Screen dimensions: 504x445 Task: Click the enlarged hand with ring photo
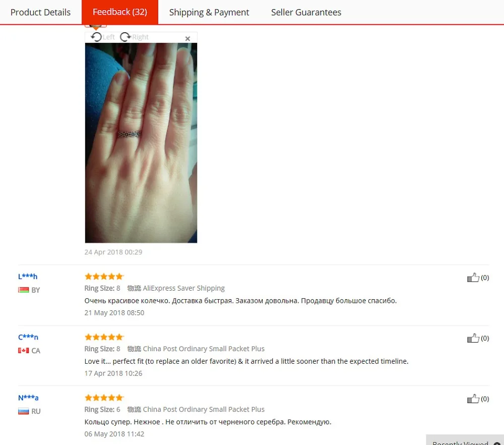coord(141,143)
